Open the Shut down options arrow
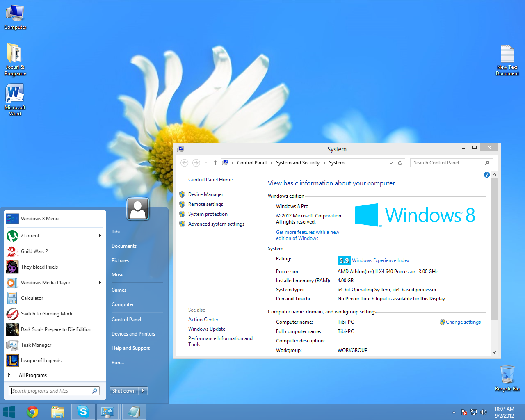Image resolution: width=525 pixels, height=420 pixels. click(144, 391)
